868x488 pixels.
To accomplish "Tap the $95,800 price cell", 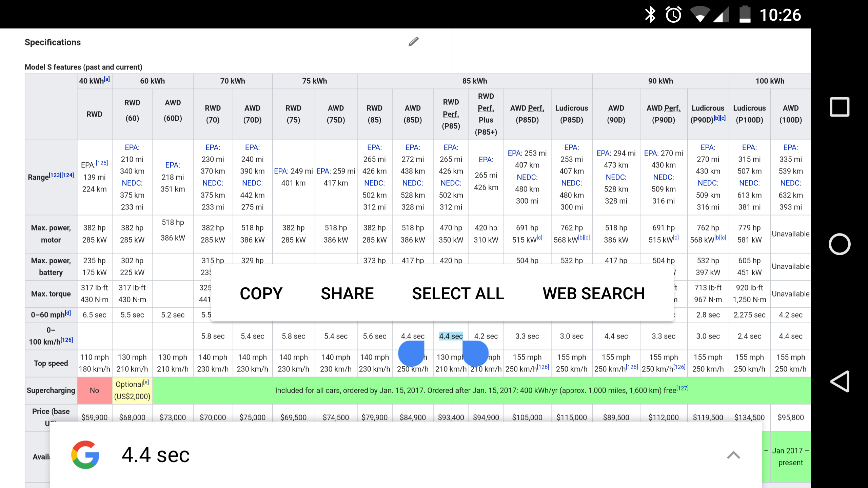I will pyautogui.click(x=790, y=418).
